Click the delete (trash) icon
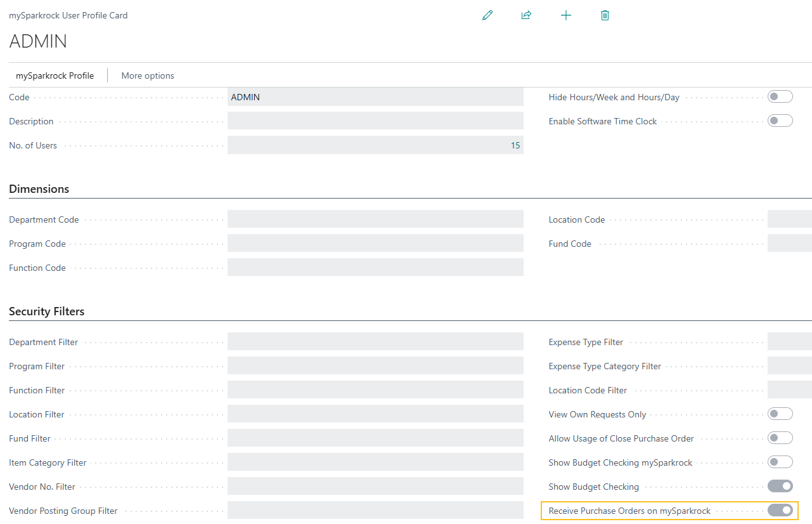 pos(605,15)
